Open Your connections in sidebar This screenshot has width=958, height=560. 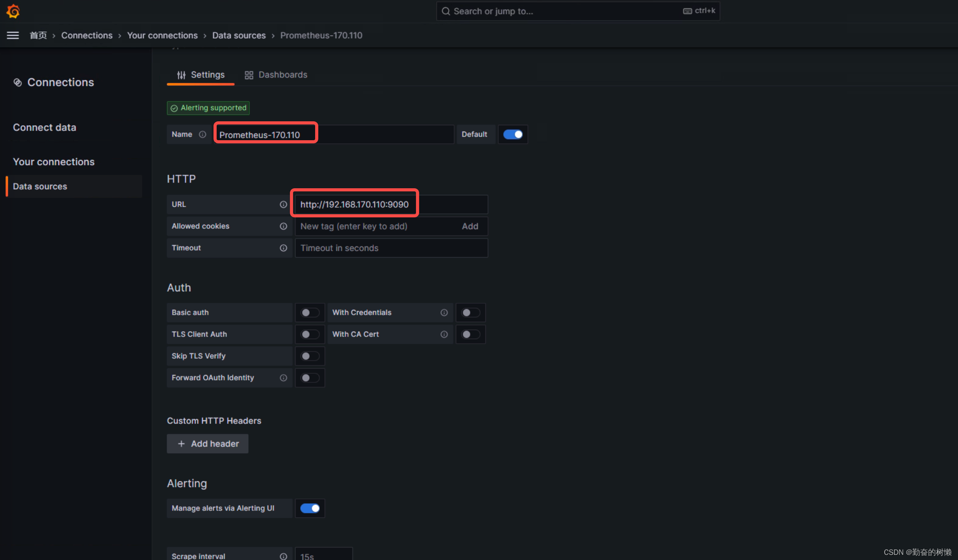pos(54,162)
